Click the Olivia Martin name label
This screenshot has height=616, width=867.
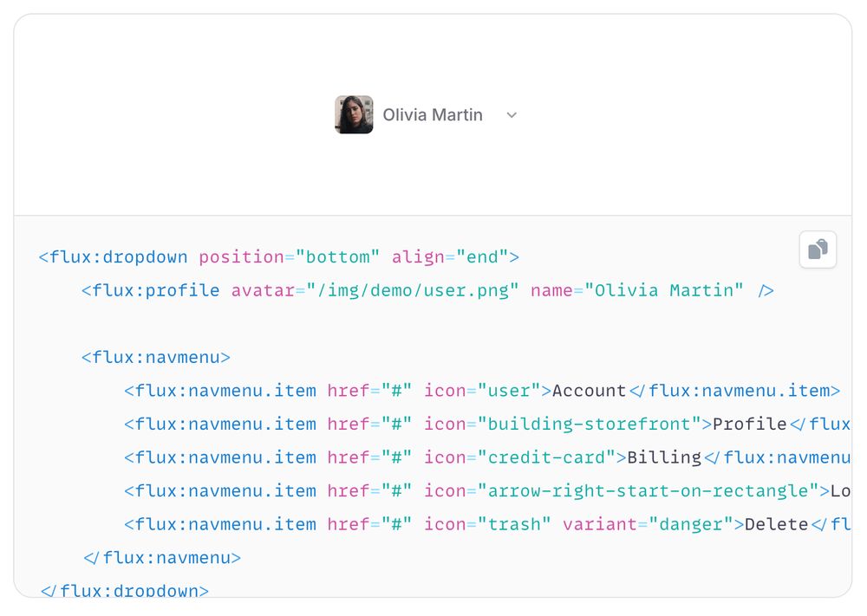[433, 115]
